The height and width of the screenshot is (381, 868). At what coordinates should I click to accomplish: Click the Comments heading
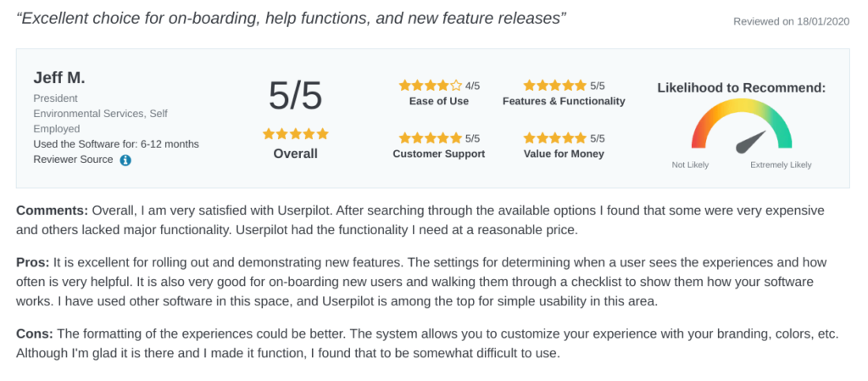pos(52,211)
